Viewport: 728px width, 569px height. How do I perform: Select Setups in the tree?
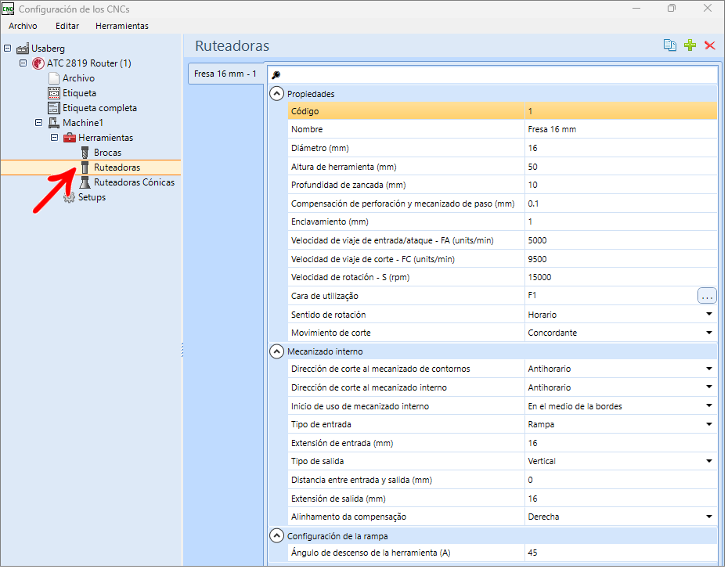[x=92, y=198]
